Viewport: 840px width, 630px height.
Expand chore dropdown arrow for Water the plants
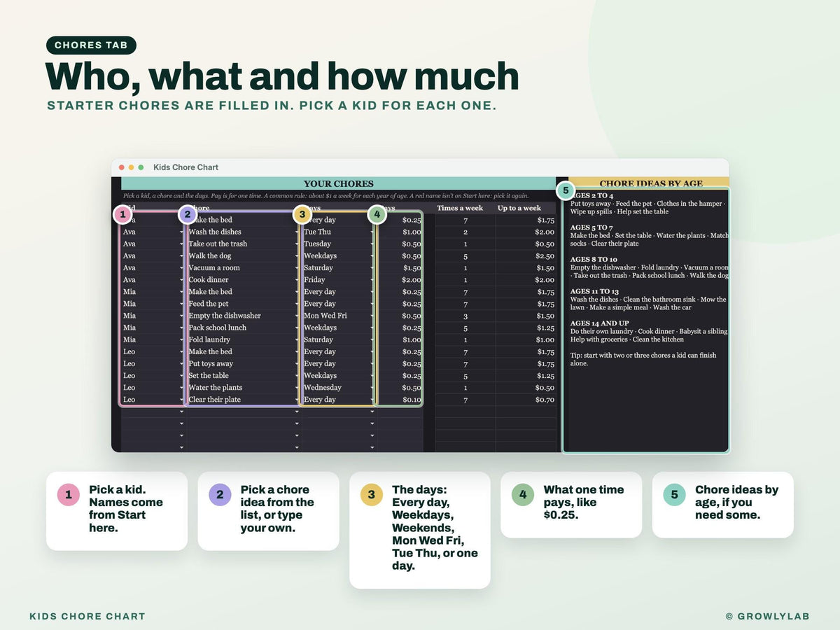tap(297, 388)
